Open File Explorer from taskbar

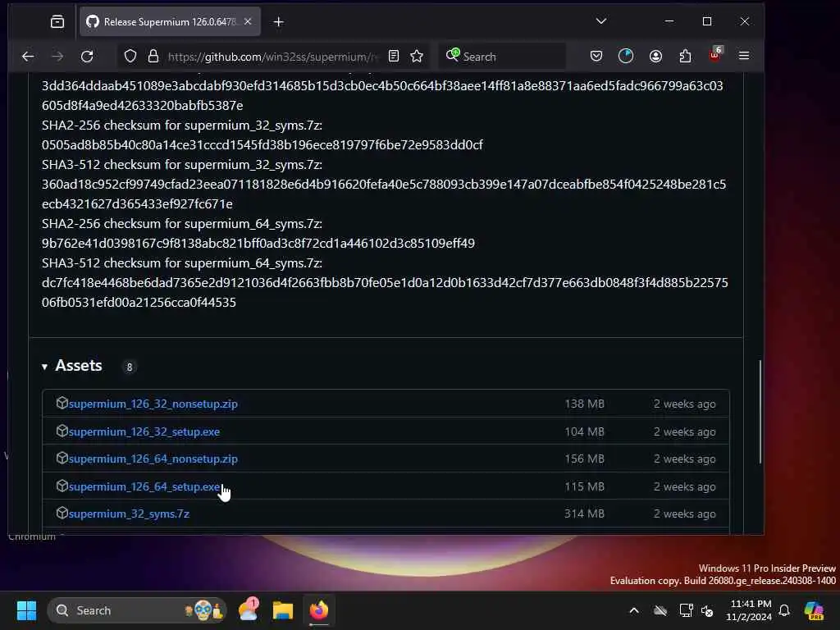pos(283,610)
